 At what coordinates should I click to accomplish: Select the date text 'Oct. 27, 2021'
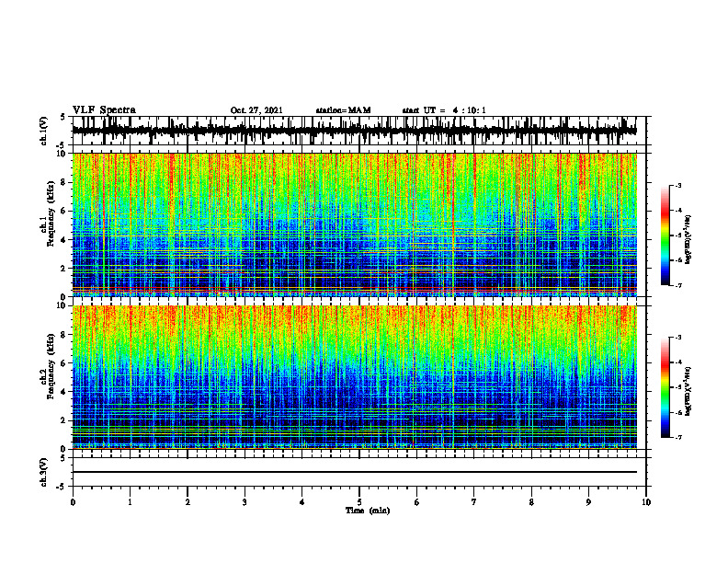256,110
